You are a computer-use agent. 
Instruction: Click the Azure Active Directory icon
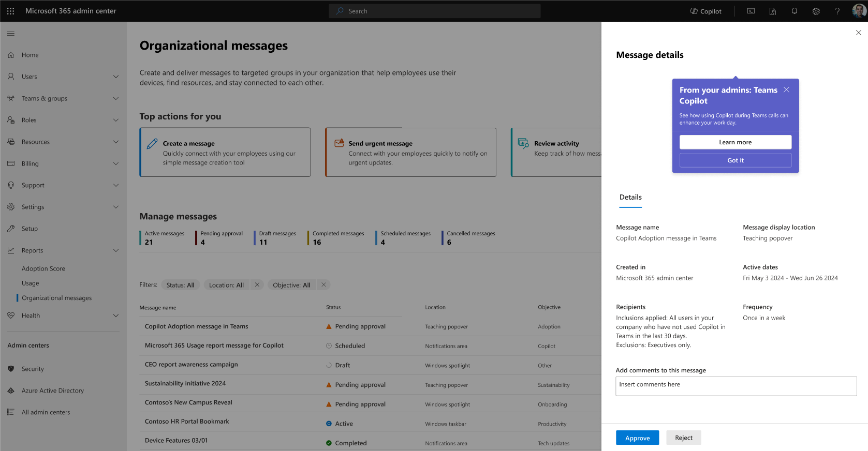pyautogui.click(x=11, y=390)
